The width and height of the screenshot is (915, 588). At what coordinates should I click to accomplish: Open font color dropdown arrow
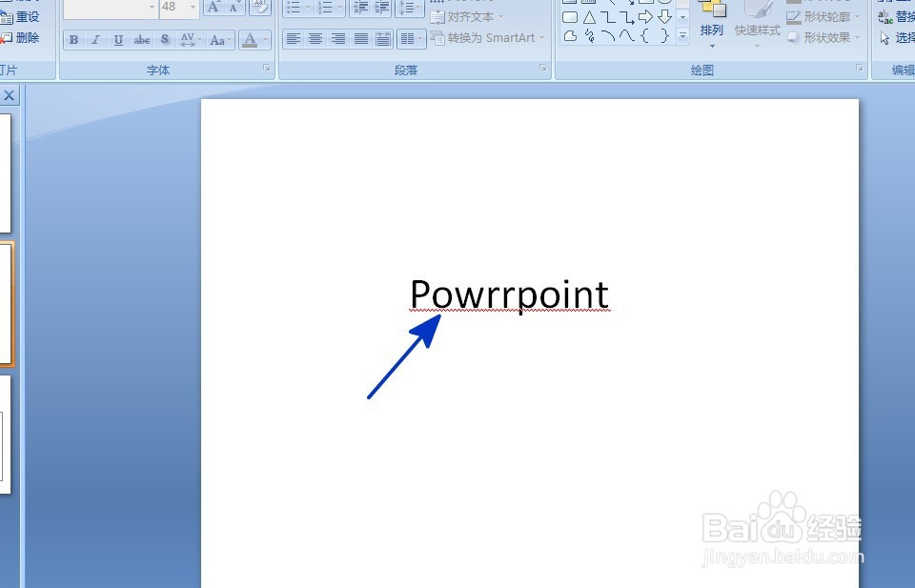click(x=266, y=40)
